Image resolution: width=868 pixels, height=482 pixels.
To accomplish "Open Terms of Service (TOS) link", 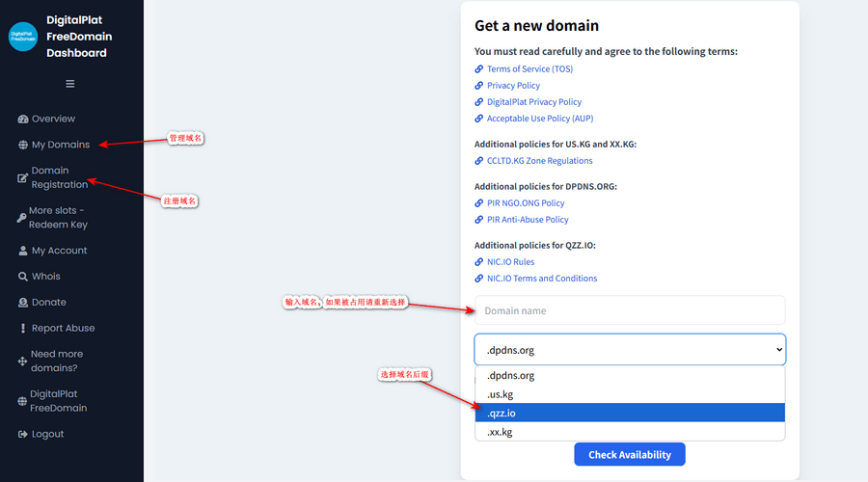I will tap(529, 69).
